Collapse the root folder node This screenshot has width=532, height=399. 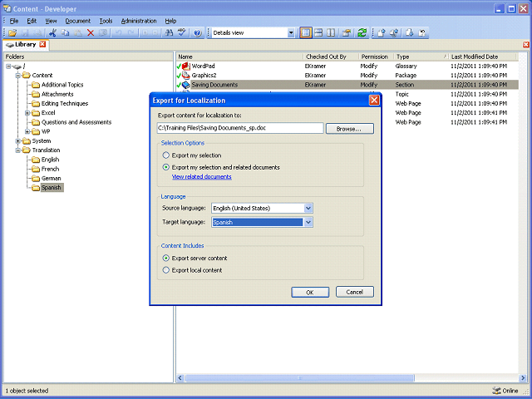8,66
